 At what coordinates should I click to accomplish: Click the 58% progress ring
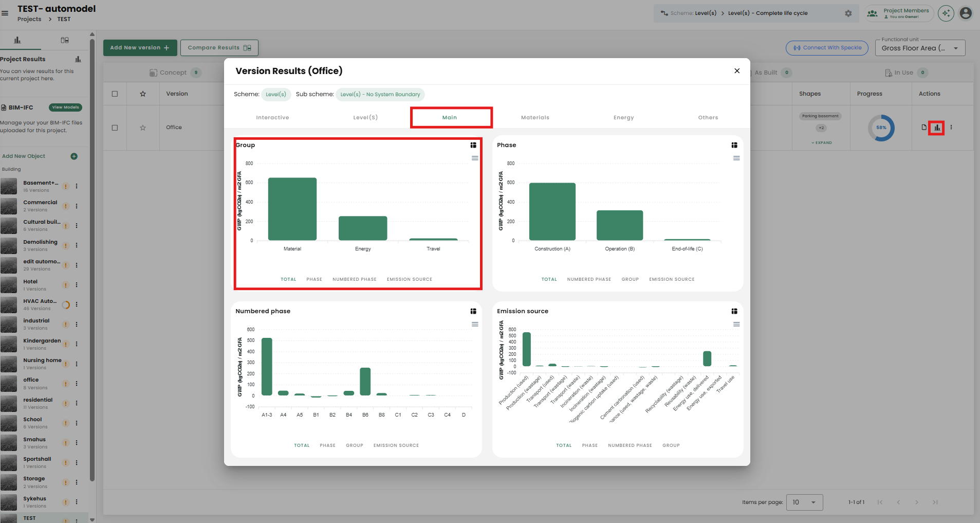point(881,128)
